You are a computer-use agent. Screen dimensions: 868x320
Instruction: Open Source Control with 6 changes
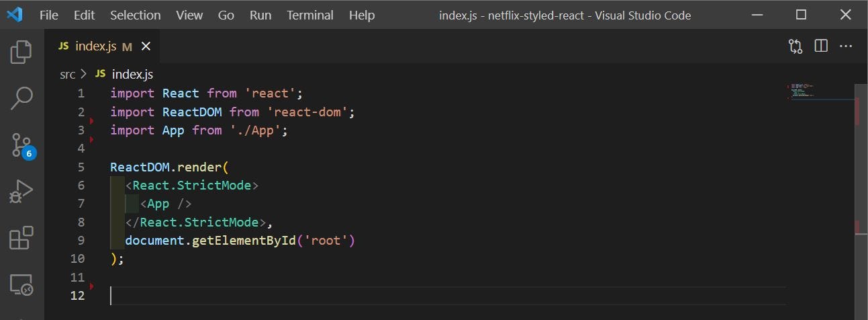tap(22, 145)
